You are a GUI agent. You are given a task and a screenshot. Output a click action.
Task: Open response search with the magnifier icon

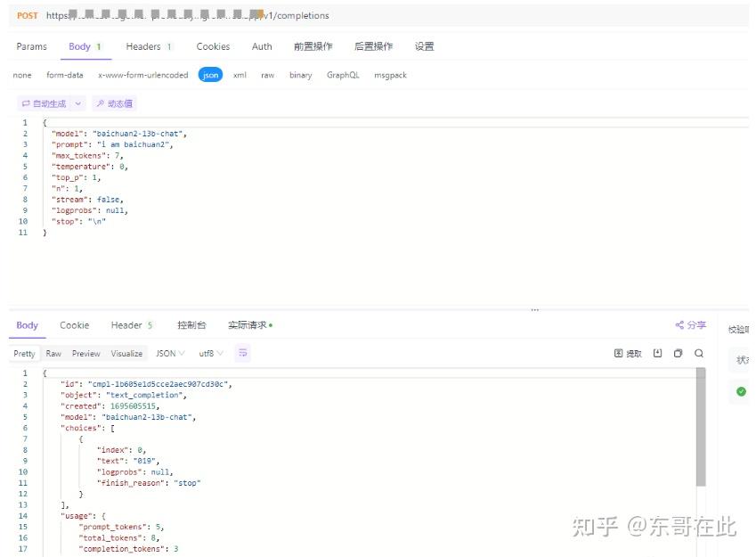tap(698, 353)
